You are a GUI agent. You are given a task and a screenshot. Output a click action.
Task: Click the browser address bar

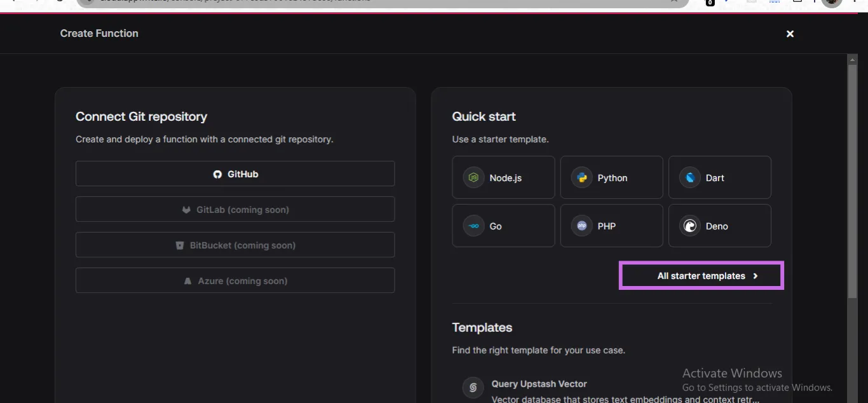[381, 3]
